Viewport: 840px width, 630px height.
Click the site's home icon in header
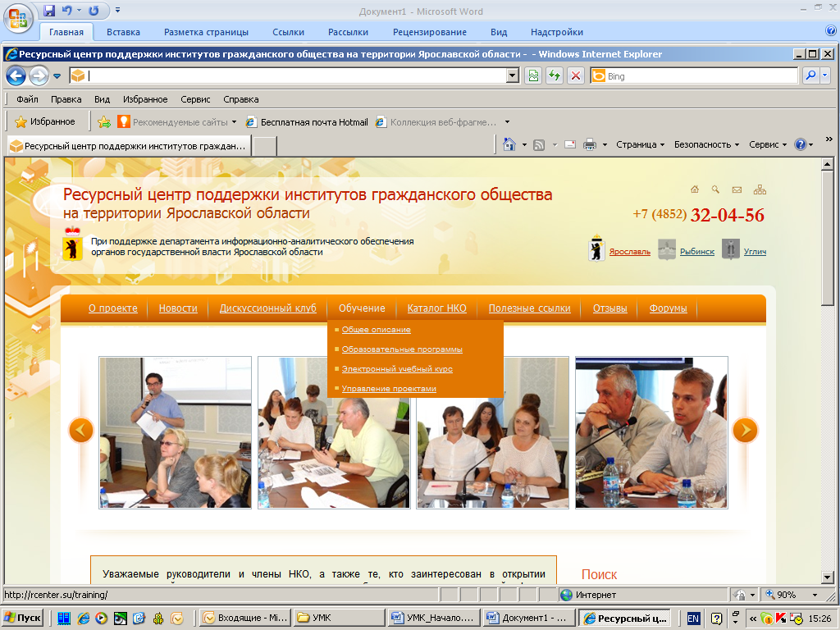[695, 189]
